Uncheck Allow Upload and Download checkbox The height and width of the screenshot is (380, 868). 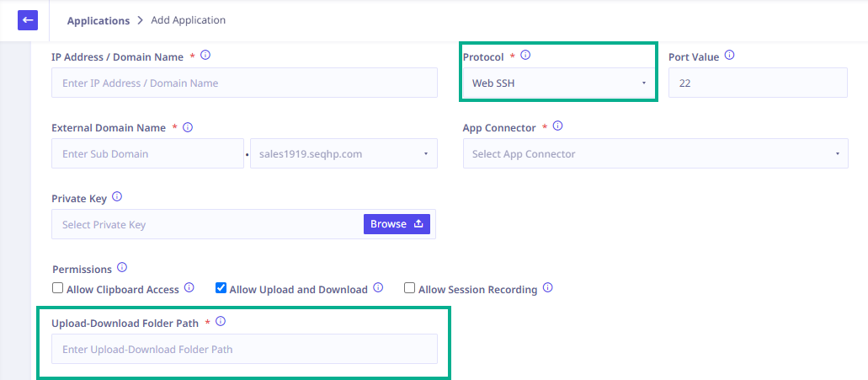click(221, 288)
